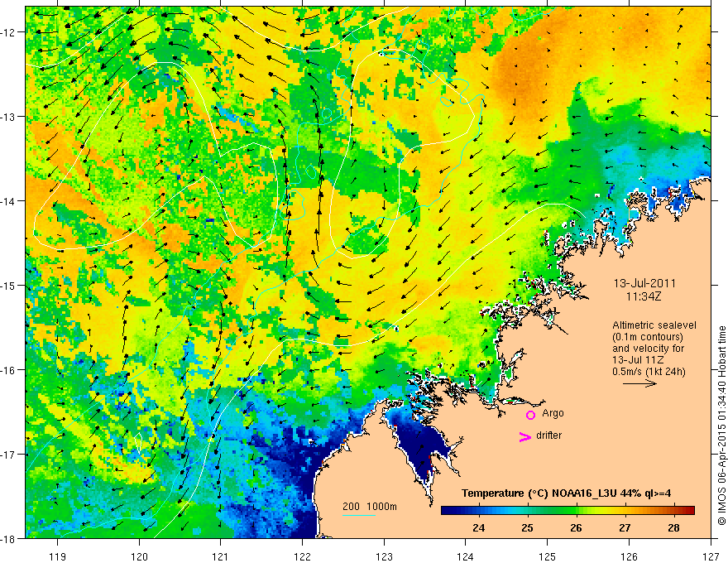This screenshot has width=728, height=563.
Task: Click the date '13-Jul-2011' text
Action: [x=645, y=283]
